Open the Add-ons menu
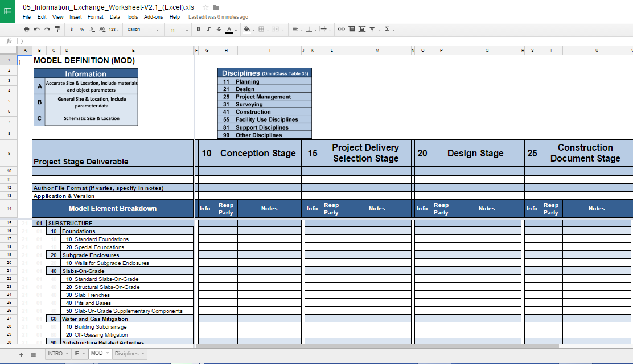This screenshot has height=364, width=633. click(x=153, y=17)
